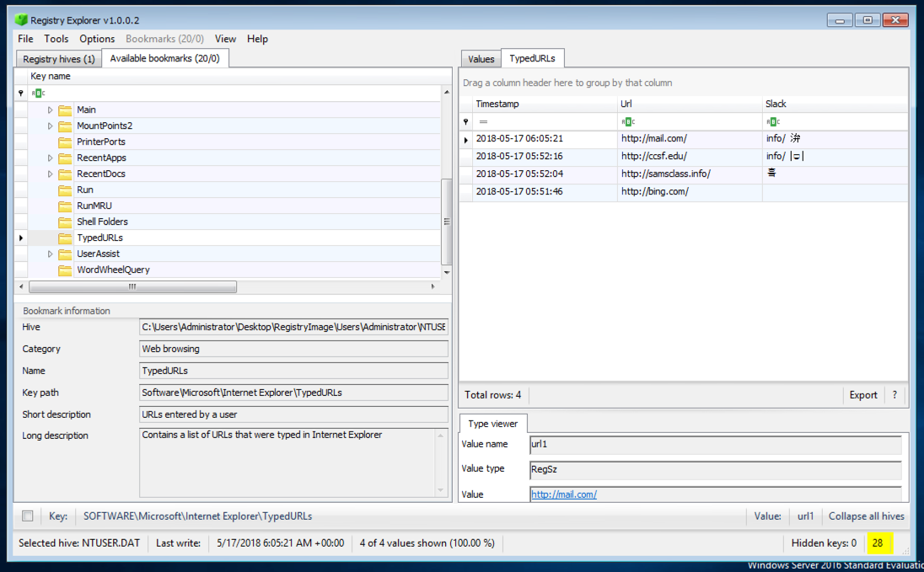
Task: Expand the Main tree node
Action: pos(50,110)
